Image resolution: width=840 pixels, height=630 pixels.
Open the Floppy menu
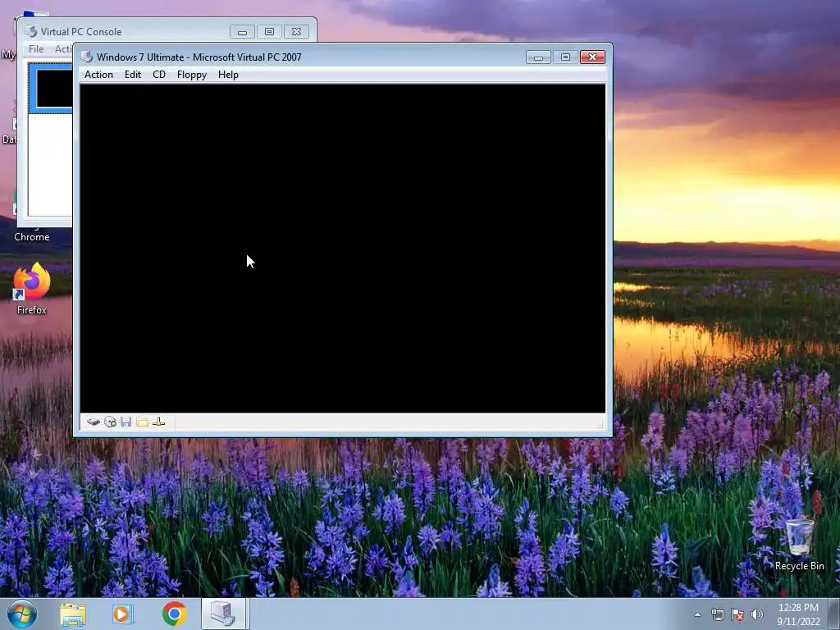pos(192,75)
